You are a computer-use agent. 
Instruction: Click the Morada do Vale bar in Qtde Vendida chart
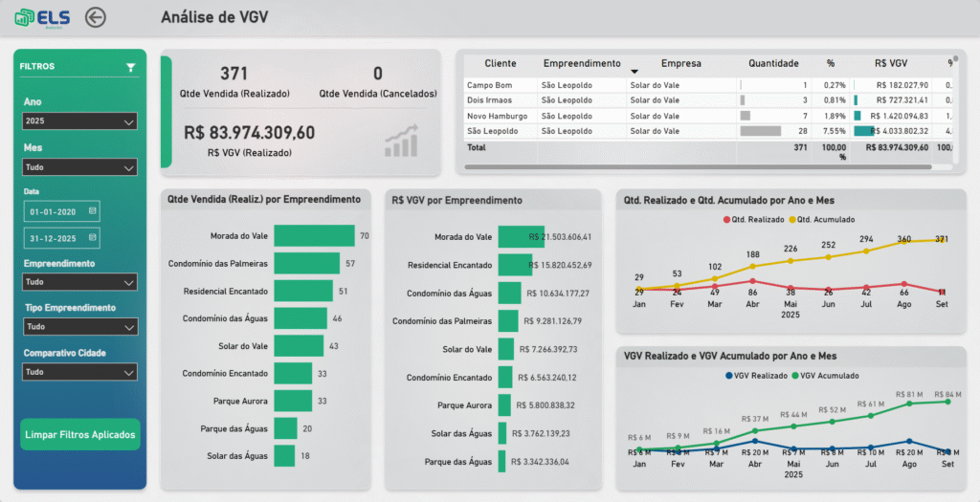tap(314, 235)
